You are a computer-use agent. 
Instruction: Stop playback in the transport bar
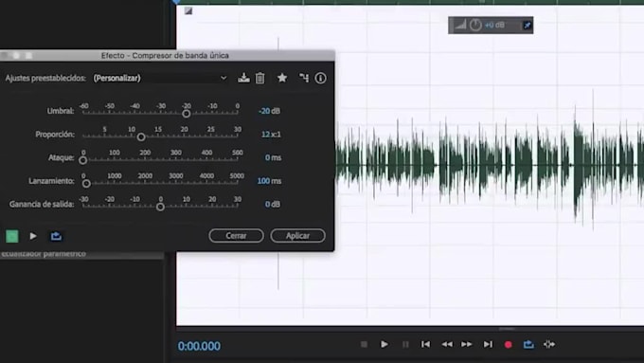click(x=364, y=344)
